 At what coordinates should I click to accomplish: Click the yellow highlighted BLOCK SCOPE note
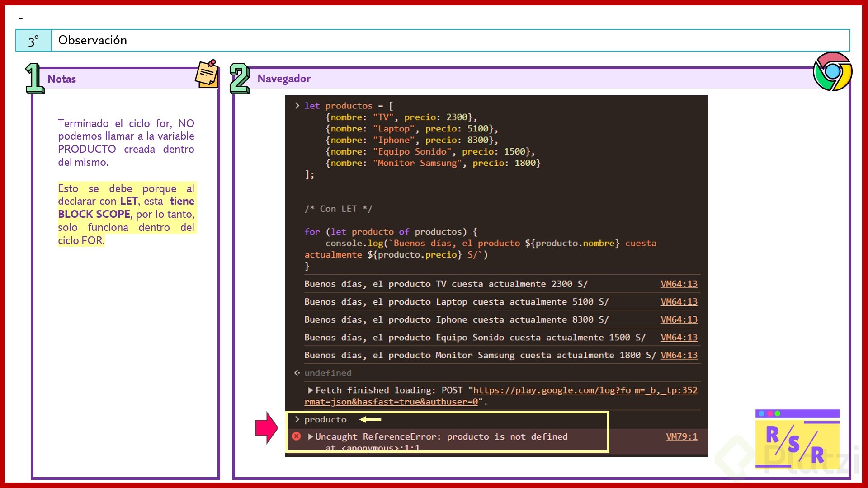click(95, 214)
